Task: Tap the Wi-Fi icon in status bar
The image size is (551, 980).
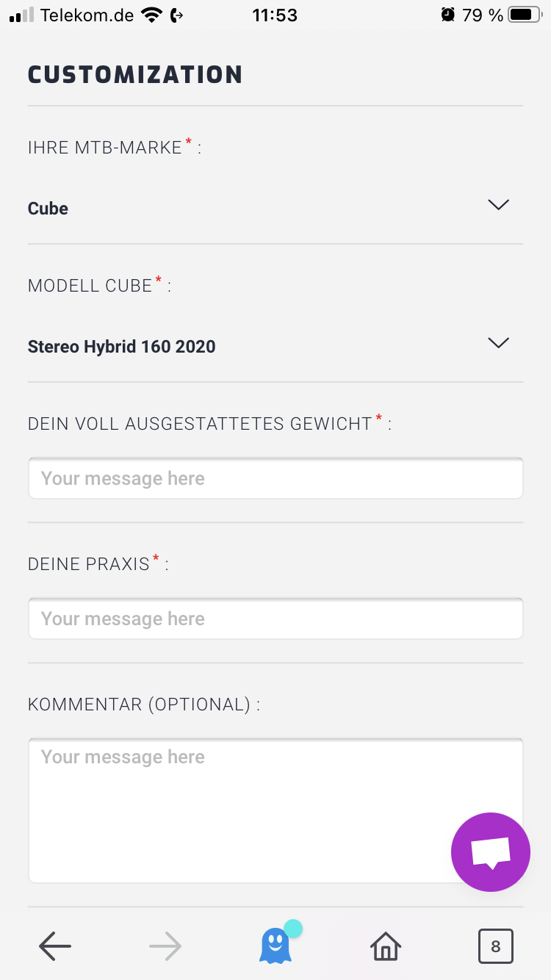Action: tap(152, 15)
